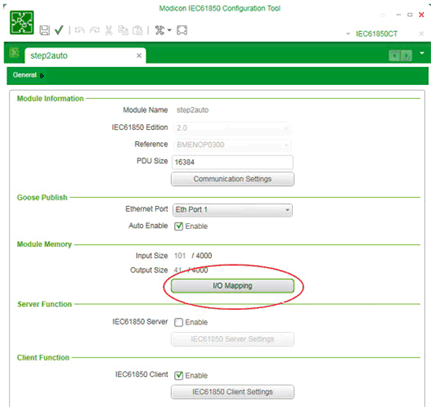Click the Module Name value step2auto

193,110
